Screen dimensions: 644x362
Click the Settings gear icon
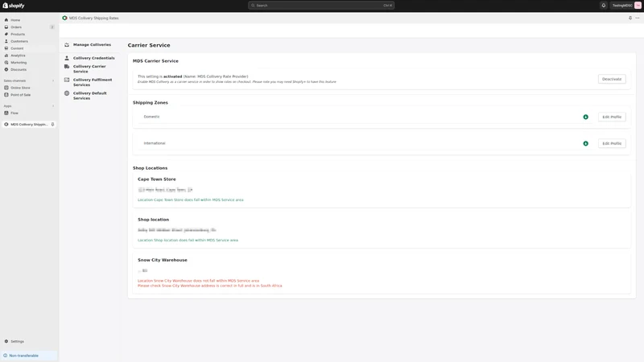coord(6,341)
